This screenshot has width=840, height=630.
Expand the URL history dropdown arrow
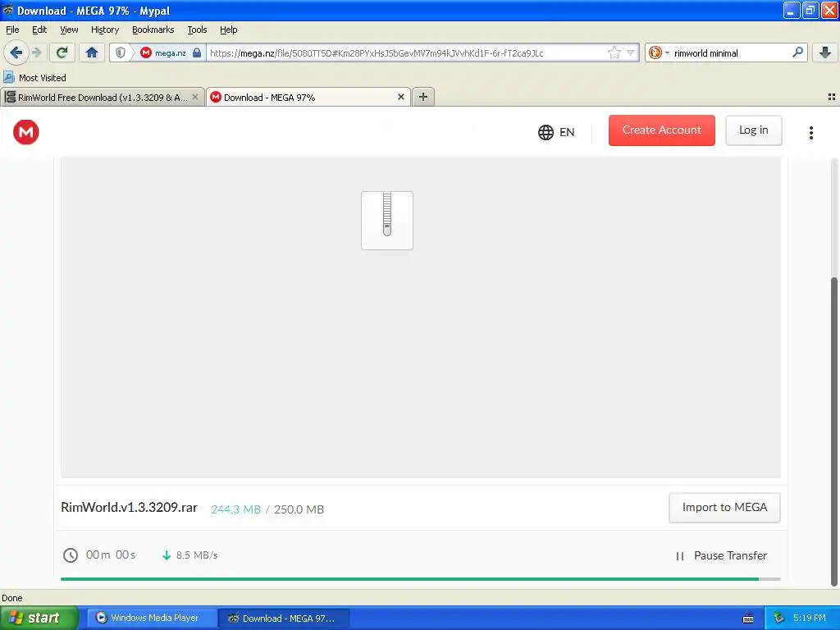(x=631, y=52)
